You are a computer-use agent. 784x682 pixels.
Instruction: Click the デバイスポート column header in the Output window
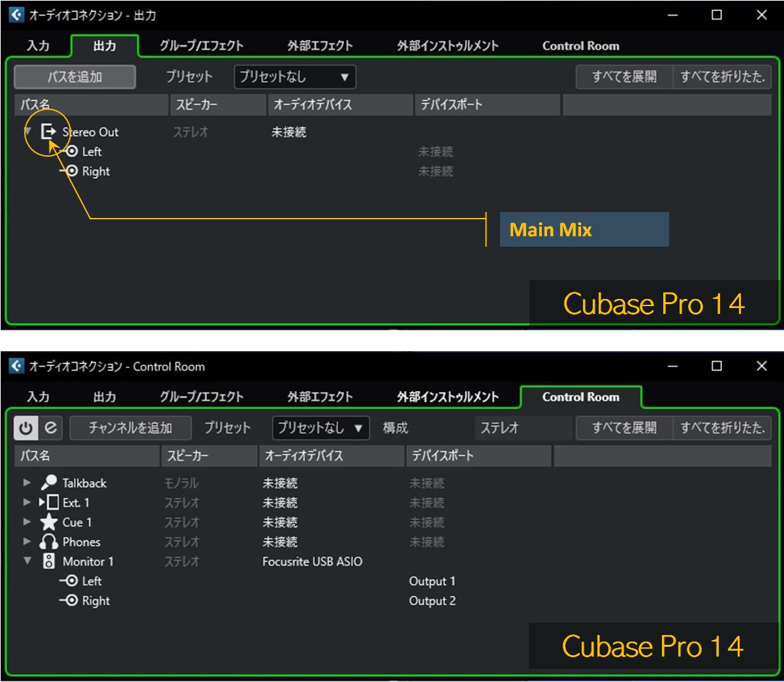pos(488,104)
